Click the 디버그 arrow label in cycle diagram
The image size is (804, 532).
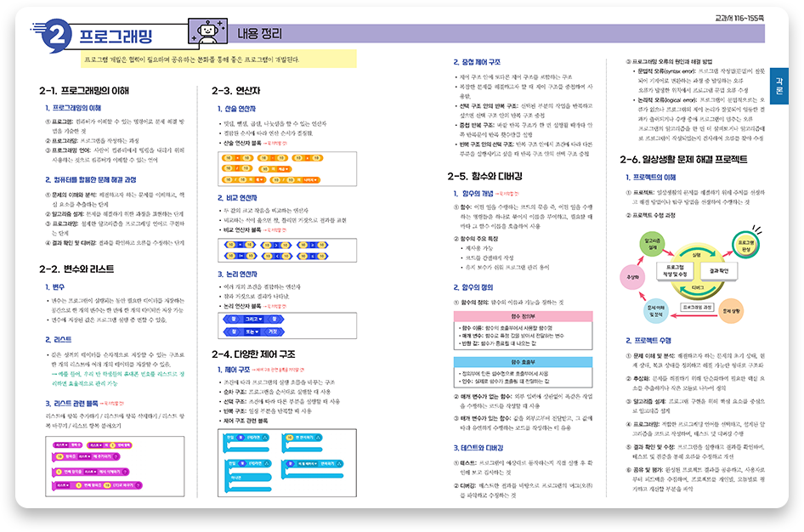tap(698, 288)
